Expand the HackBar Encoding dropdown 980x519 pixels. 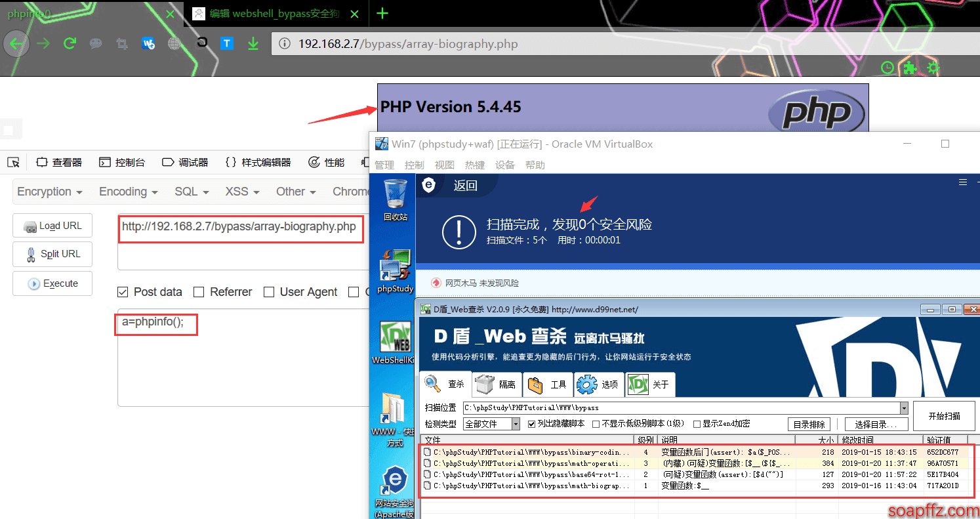[x=129, y=192]
